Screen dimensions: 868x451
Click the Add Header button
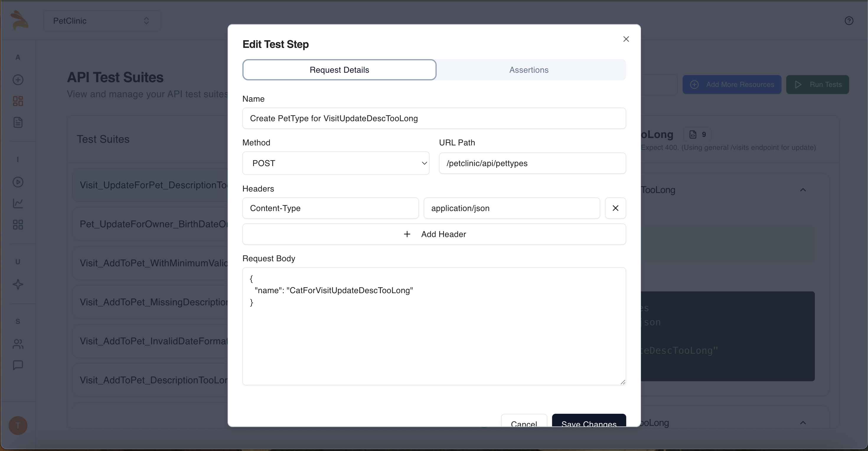434,234
